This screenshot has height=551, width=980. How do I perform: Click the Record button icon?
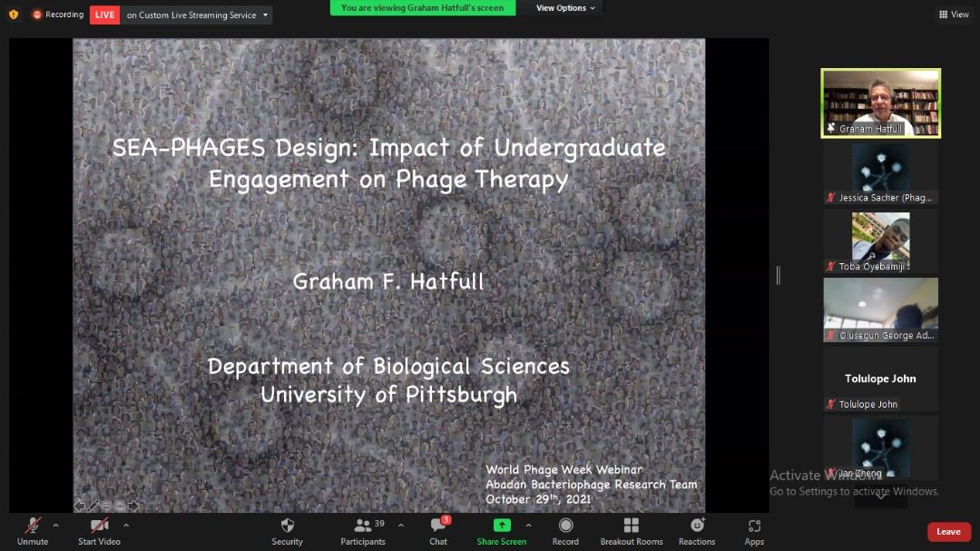[565, 526]
